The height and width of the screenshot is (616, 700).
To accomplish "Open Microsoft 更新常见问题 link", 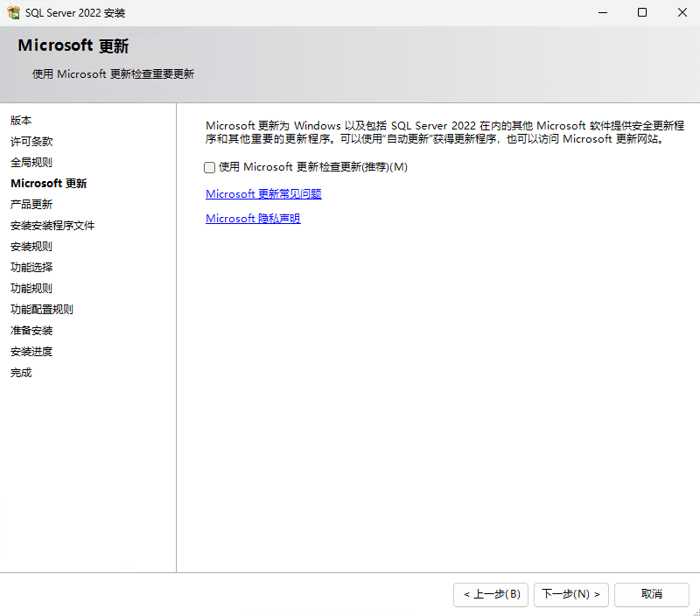I will [x=263, y=193].
